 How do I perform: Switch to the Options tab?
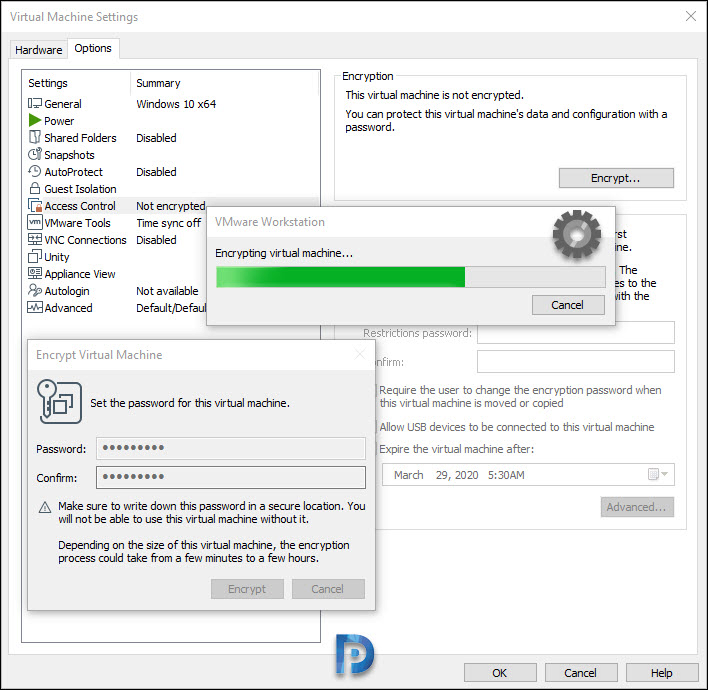tap(93, 48)
